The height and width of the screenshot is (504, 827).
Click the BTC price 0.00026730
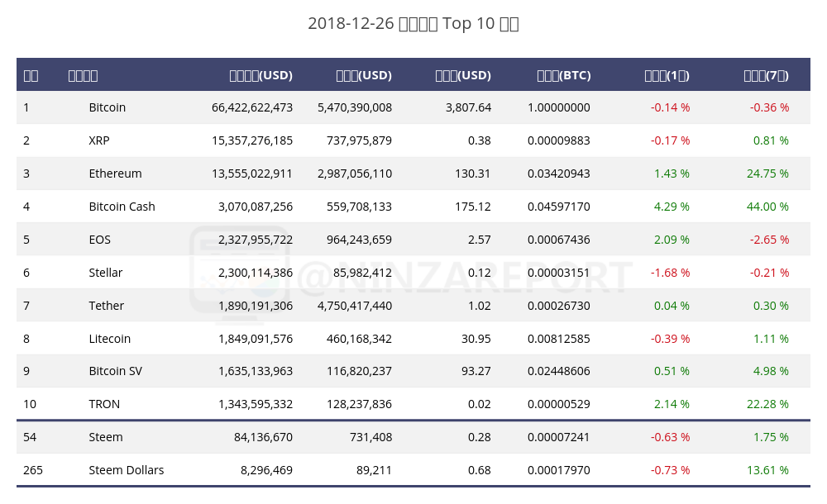558,306
